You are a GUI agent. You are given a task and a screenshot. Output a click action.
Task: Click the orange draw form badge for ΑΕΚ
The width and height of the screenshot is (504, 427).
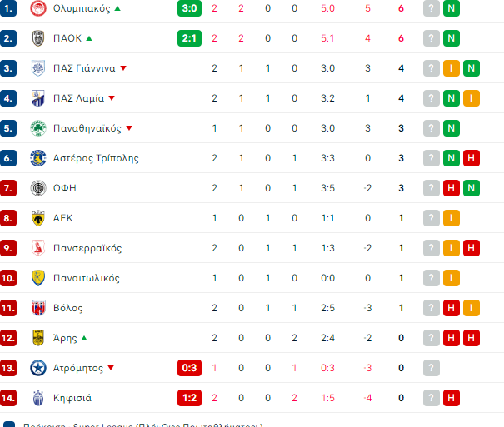[x=452, y=218]
